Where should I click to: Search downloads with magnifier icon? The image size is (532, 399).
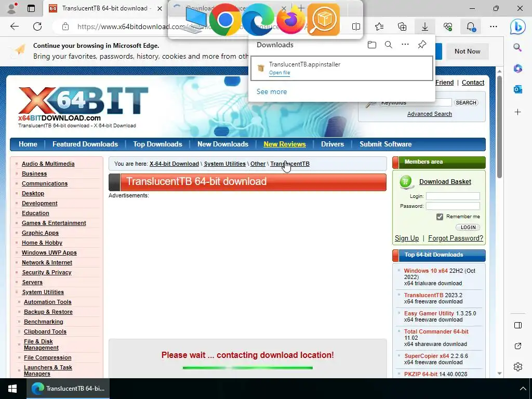click(x=389, y=45)
